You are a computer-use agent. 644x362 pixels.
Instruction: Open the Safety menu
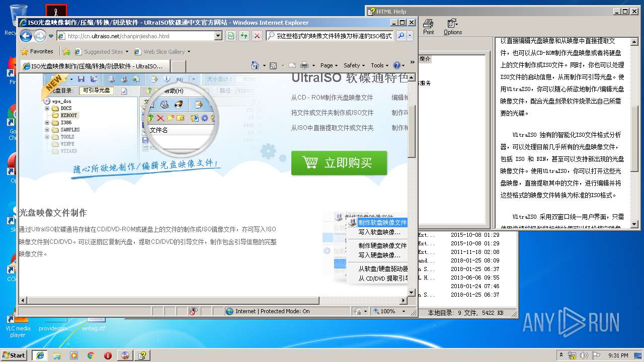[354, 65]
